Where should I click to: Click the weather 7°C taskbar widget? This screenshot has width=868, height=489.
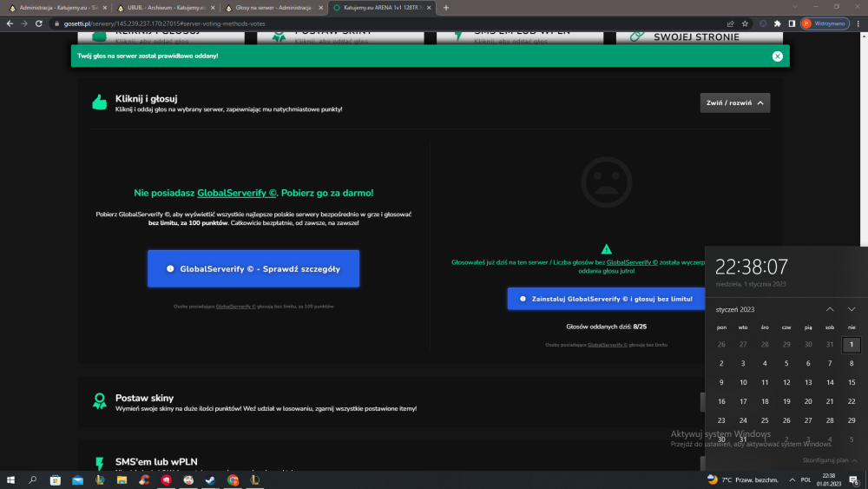(x=743, y=480)
